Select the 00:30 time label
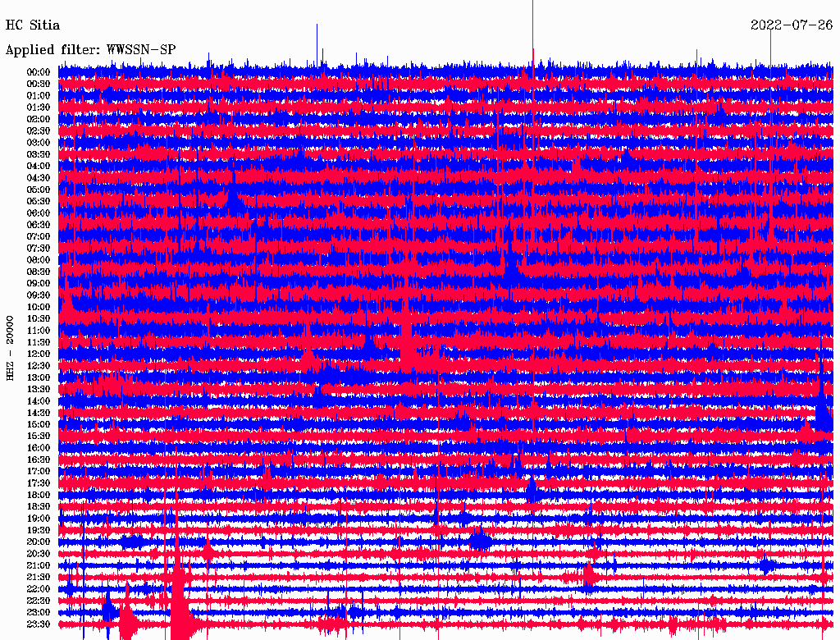 coord(39,85)
